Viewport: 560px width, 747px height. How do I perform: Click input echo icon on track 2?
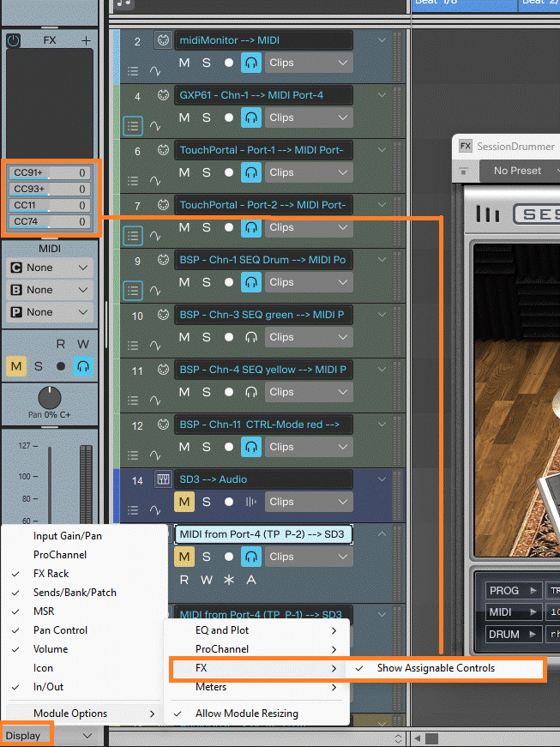coord(250,63)
